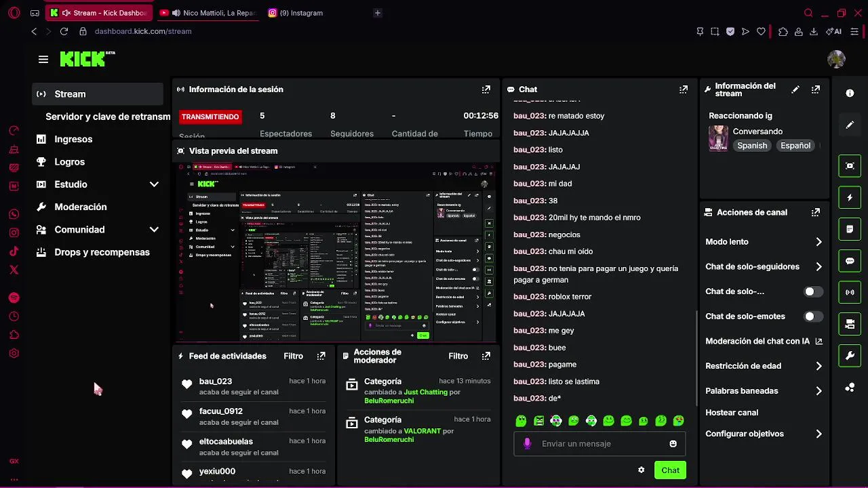
Task: Open Moderación del chat con IA
Action: tap(764, 342)
